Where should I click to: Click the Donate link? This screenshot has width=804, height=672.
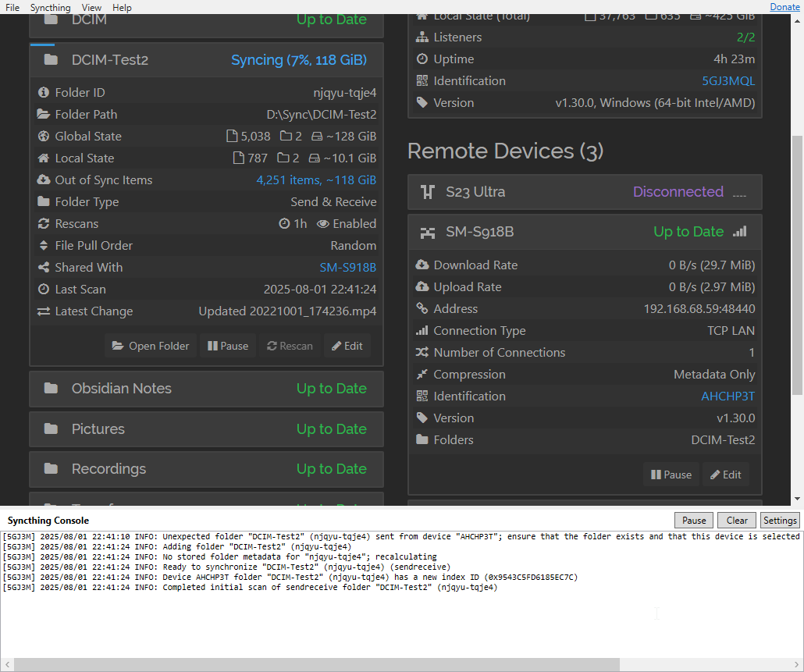pyautogui.click(x=784, y=7)
